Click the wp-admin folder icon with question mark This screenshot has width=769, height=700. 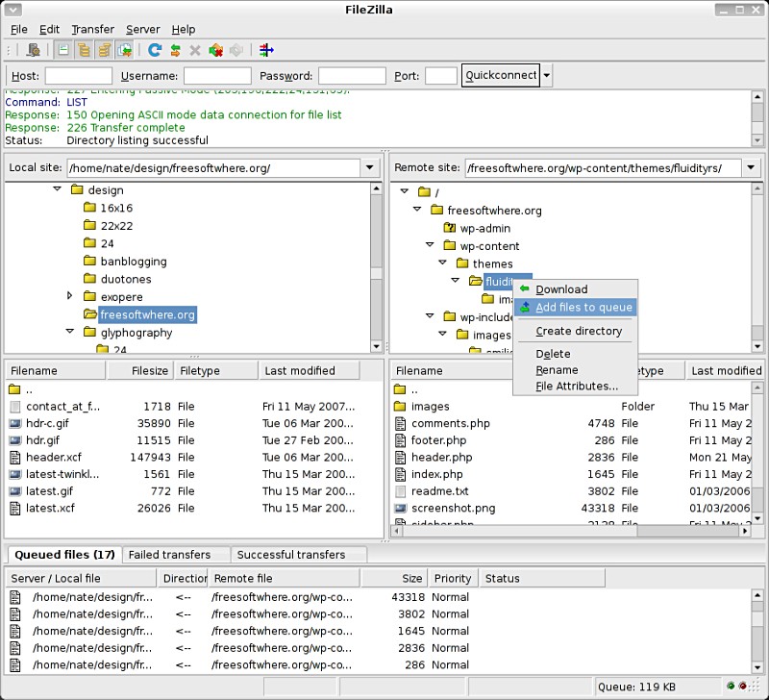coord(449,228)
